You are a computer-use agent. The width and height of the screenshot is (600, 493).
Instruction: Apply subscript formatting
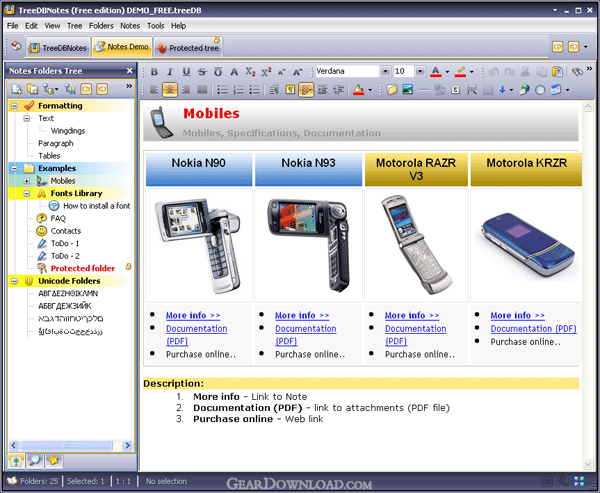[250, 72]
